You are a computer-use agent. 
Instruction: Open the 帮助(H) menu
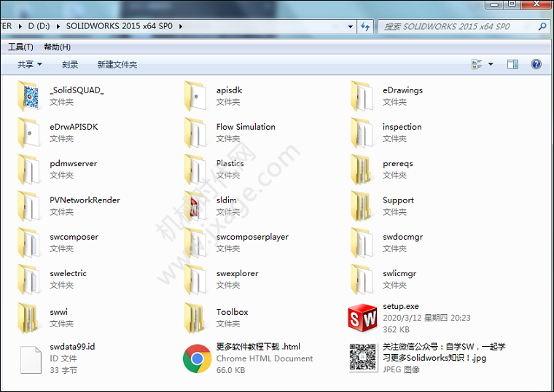tap(58, 47)
